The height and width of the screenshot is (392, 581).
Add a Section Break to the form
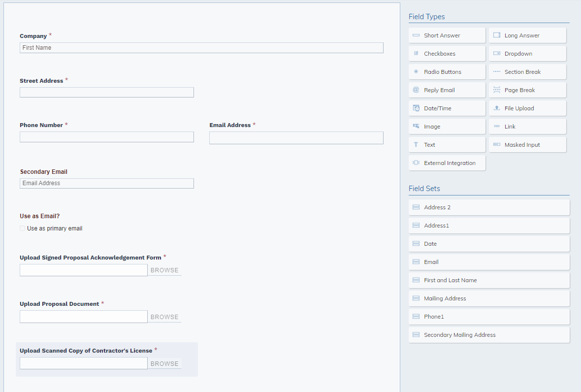point(528,71)
